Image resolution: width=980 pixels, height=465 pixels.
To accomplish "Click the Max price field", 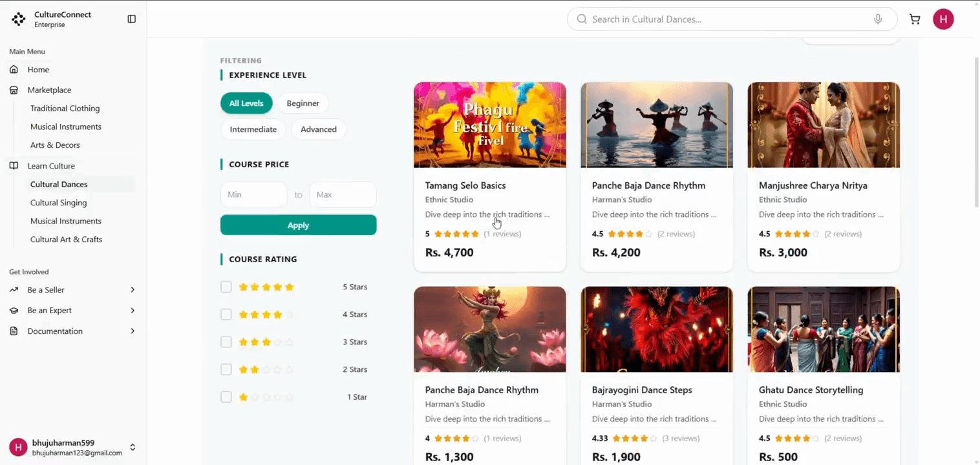I will [343, 194].
